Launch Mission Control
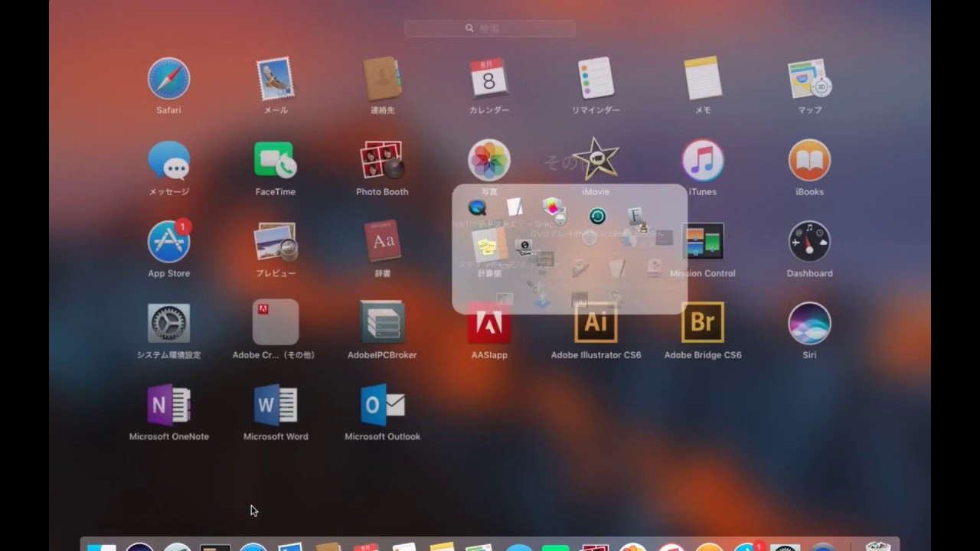The image size is (980, 551). coord(703,242)
